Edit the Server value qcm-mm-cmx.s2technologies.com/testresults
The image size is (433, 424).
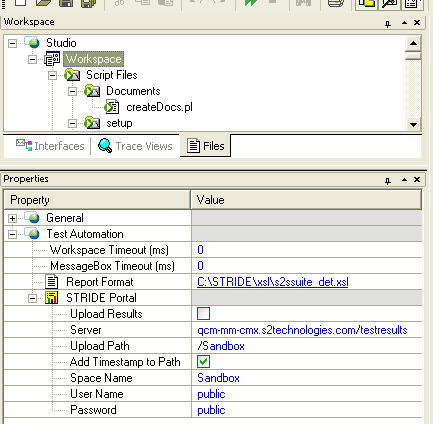click(306, 330)
